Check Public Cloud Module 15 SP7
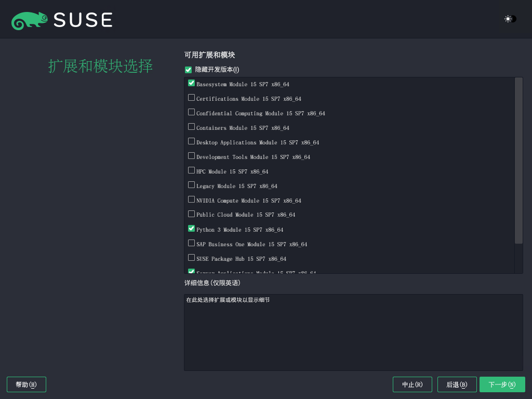Image resolution: width=532 pixels, height=399 pixels. click(191, 214)
